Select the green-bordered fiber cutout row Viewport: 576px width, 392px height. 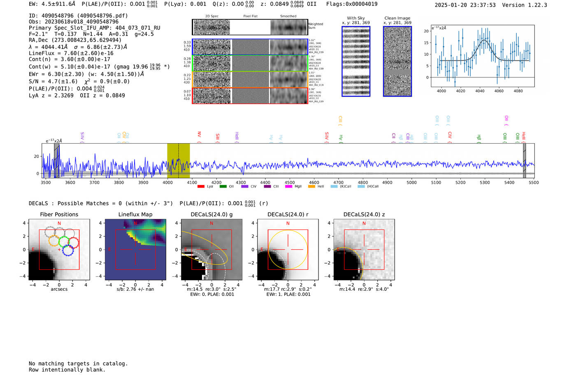250,63
